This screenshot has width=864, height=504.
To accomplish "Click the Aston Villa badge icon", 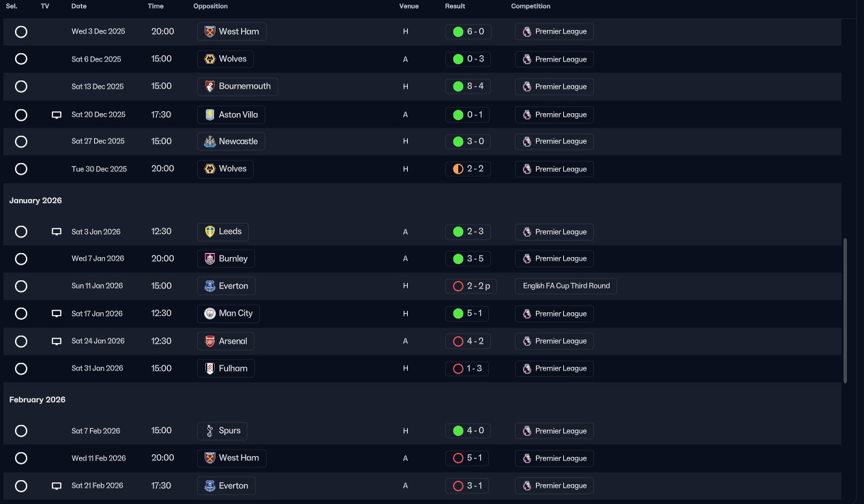I will pos(210,115).
